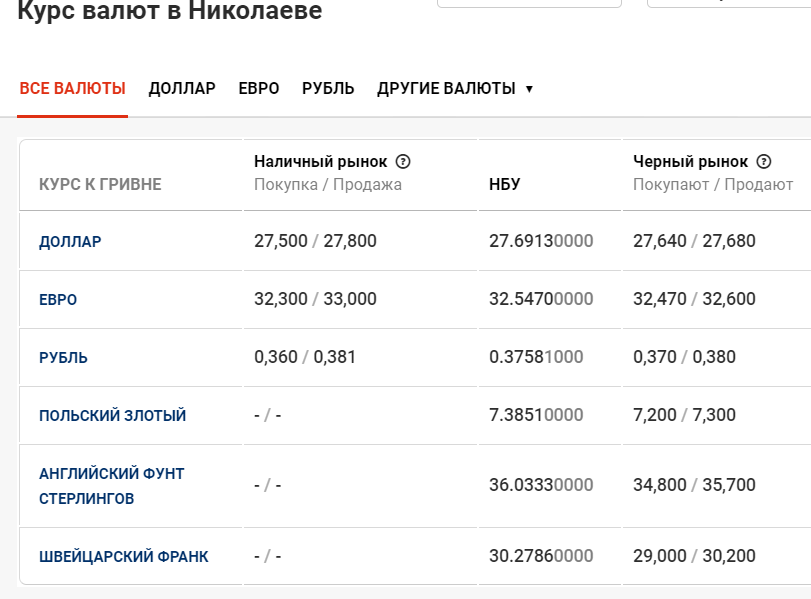
Task: Click the Черный рынок column header
Action: 690,162
